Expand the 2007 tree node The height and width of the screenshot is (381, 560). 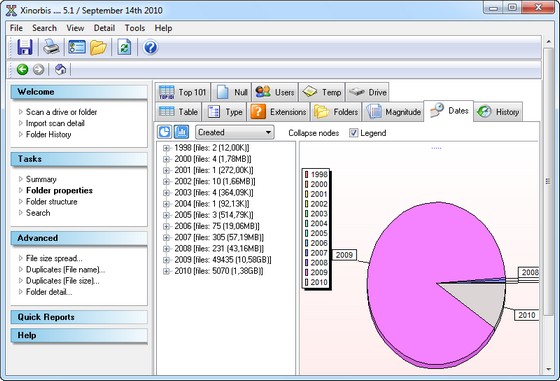[166, 237]
